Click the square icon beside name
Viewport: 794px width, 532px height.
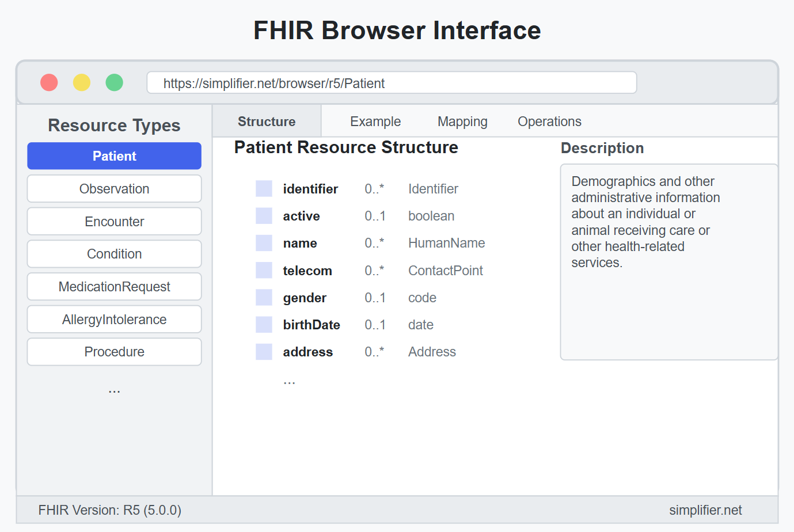pyautogui.click(x=264, y=242)
